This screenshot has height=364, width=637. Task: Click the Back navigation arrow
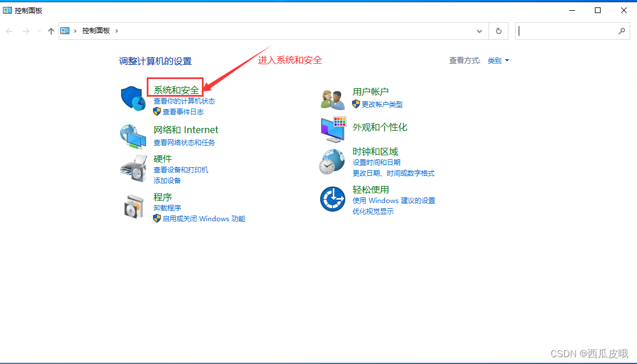click(9, 31)
